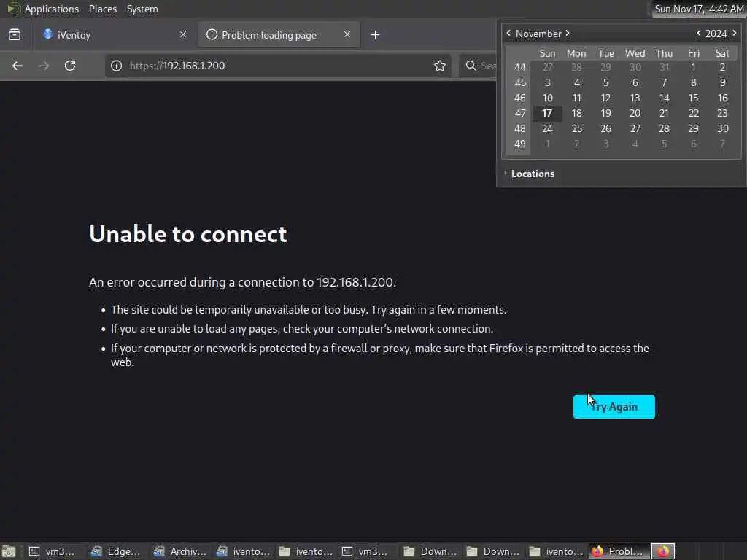The image size is (747, 560).
Task: Open a new tab with plus icon
Action: pos(375,35)
